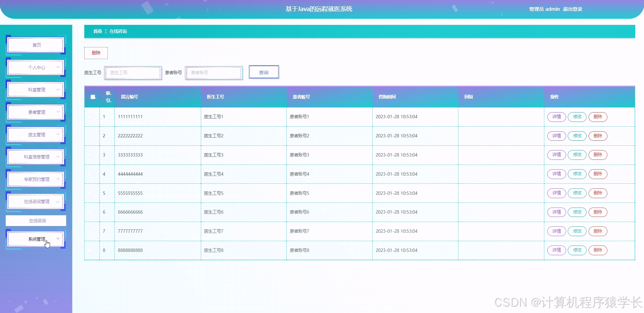
Task: Expand 科室信息管理 menu chevron
Action: pos(58,157)
